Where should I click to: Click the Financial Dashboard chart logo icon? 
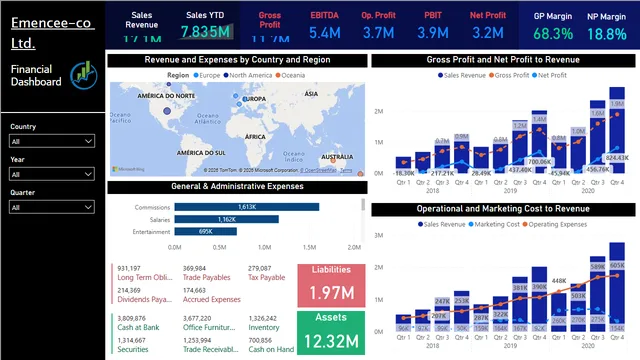(84, 75)
